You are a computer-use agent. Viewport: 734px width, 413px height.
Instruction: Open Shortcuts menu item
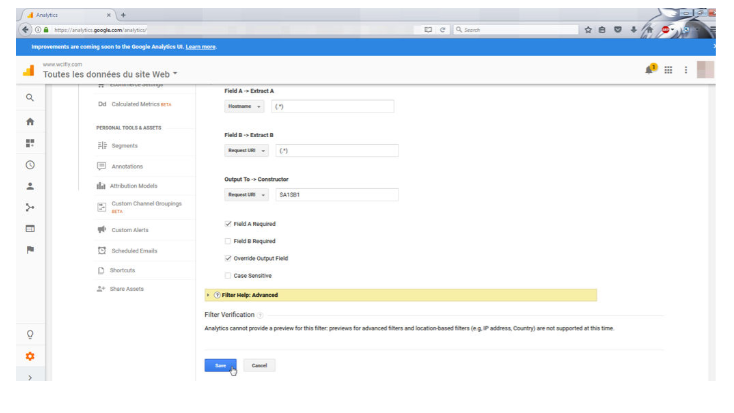click(x=122, y=270)
